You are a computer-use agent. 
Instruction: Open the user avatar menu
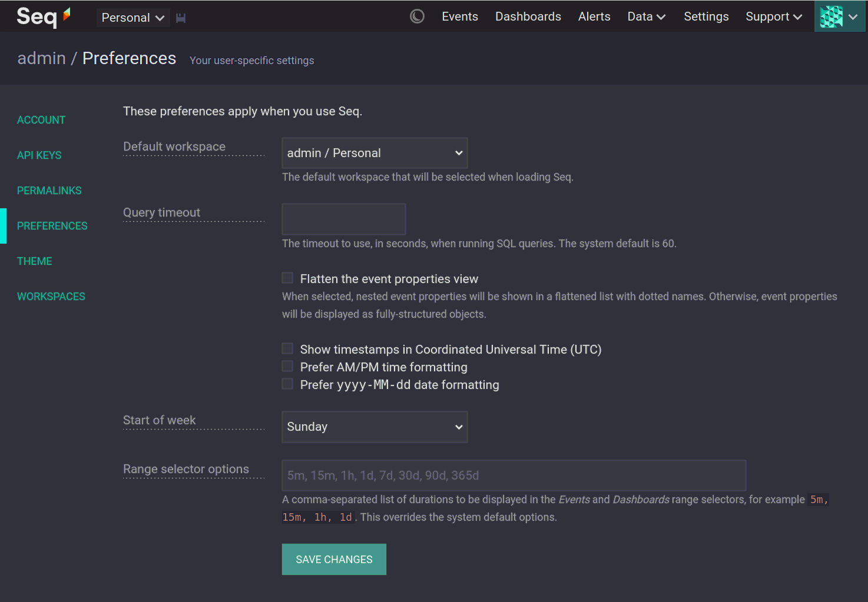(840, 16)
